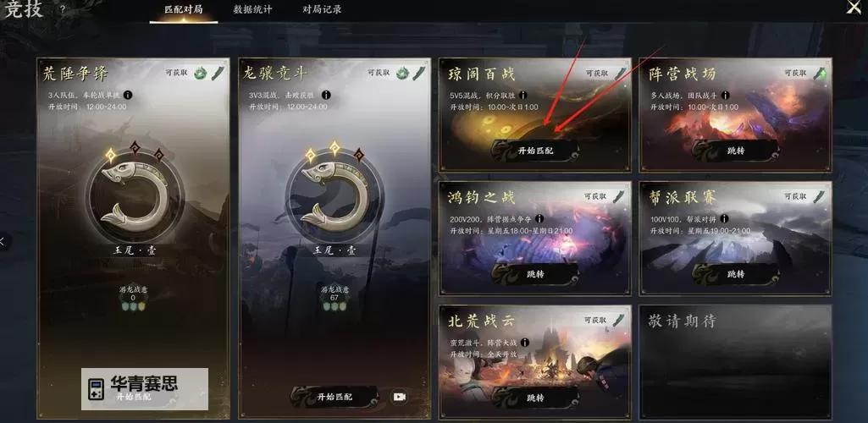
Task: Open info icon for 龙骧竞斗 mode
Action: (x=326, y=95)
